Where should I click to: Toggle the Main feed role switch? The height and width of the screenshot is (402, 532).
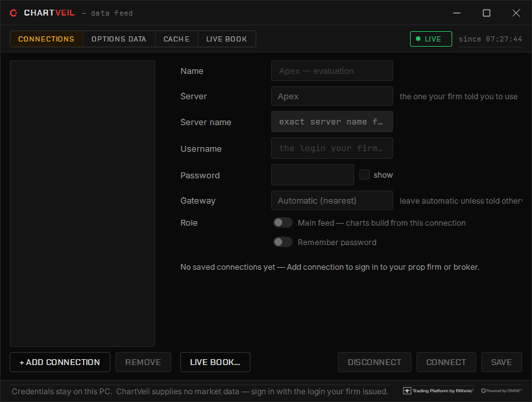[x=283, y=222]
